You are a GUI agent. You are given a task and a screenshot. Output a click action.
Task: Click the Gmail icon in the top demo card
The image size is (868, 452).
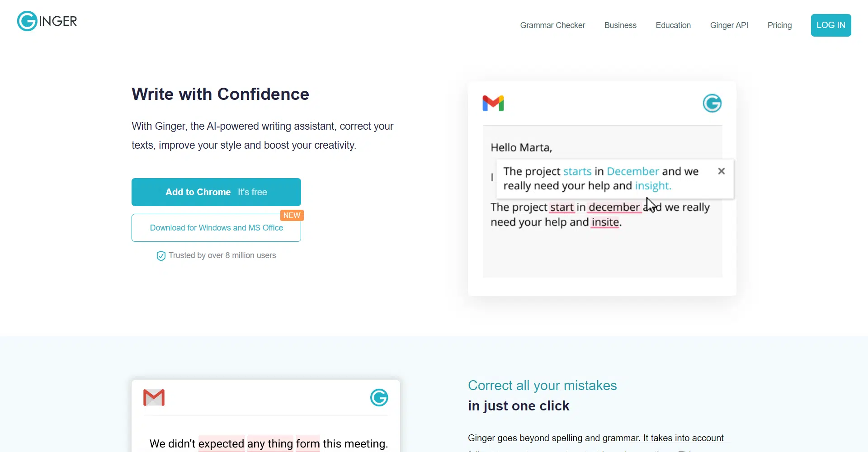(493, 104)
